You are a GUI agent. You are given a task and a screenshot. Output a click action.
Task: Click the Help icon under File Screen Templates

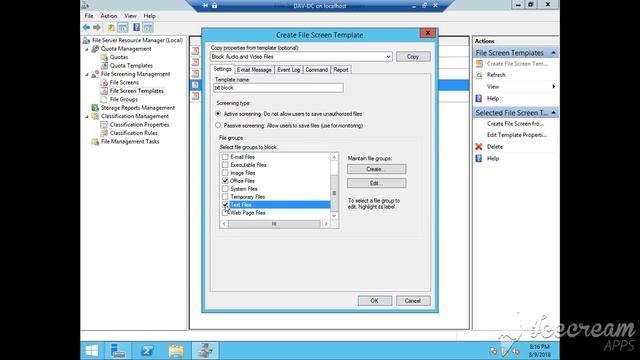pyautogui.click(x=479, y=98)
